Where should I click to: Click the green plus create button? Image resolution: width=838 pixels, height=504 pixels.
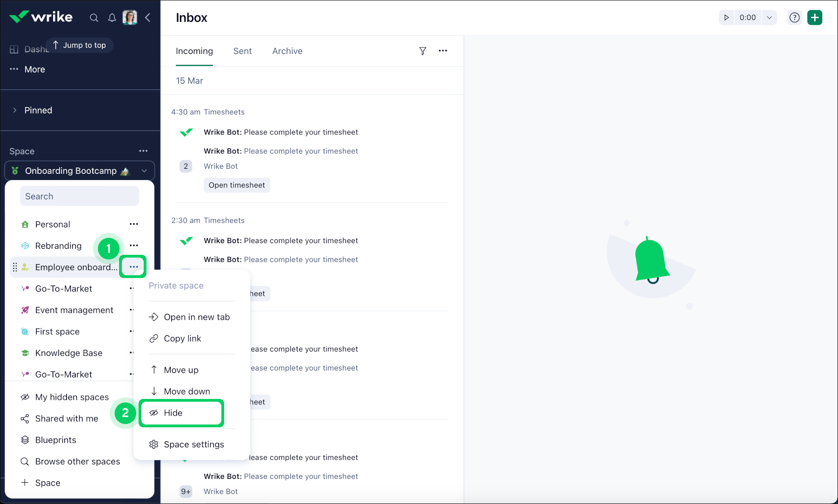[815, 18]
